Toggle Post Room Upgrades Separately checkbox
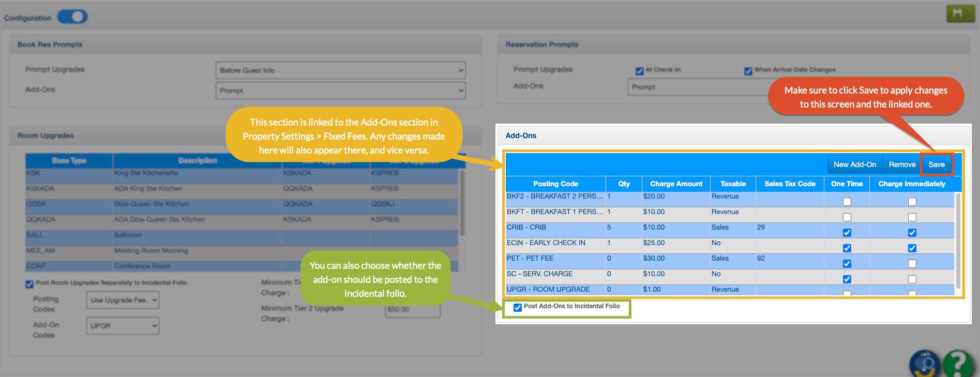Image resolution: width=980 pixels, height=377 pixels. pyautogui.click(x=29, y=284)
